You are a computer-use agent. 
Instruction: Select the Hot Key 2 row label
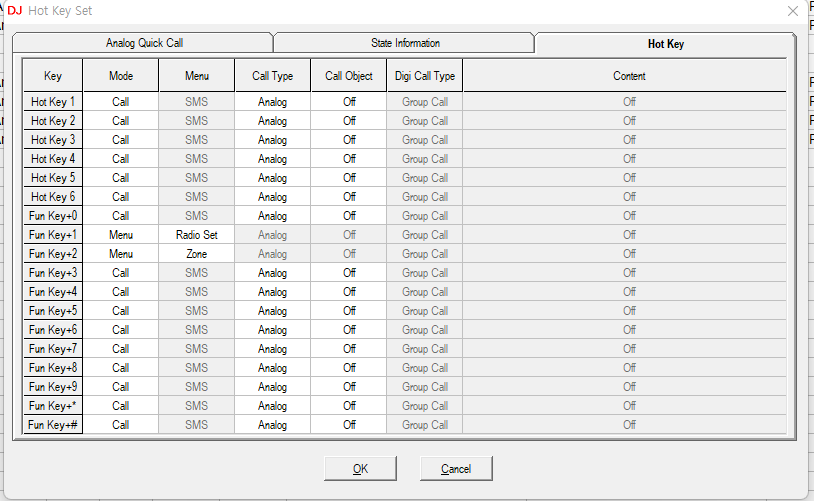(53, 121)
